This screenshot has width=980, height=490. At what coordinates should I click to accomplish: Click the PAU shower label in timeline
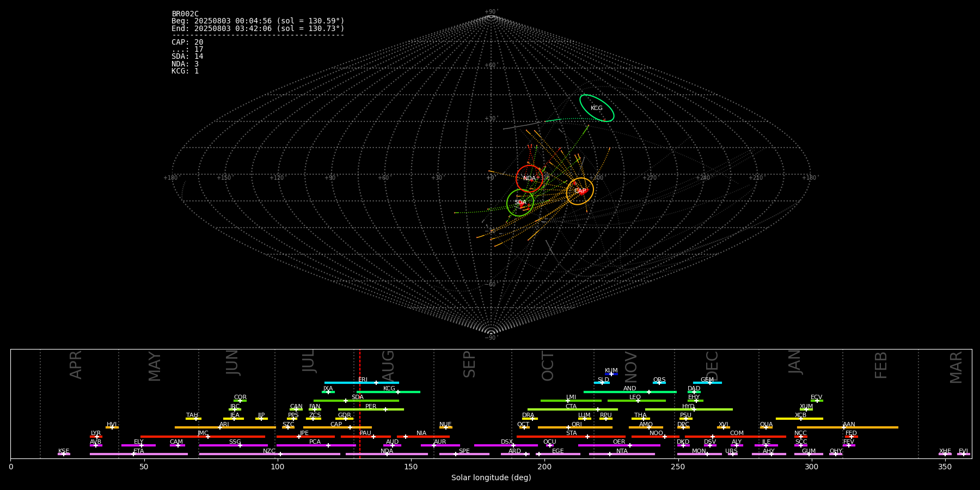tap(366, 433)
